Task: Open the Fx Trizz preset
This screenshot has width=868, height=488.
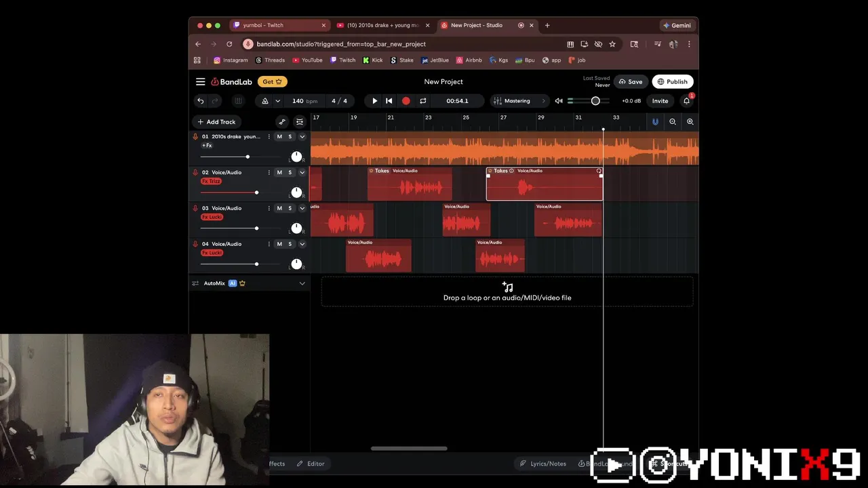Action: 212,182
